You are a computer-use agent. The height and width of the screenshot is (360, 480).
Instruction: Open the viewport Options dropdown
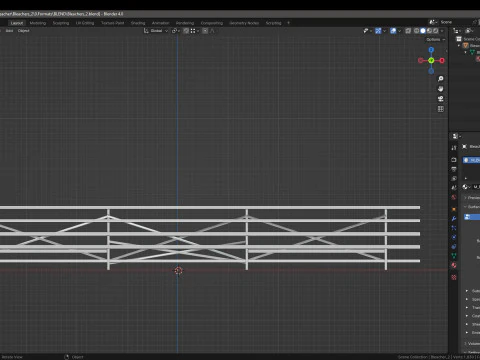pos(436,40)
